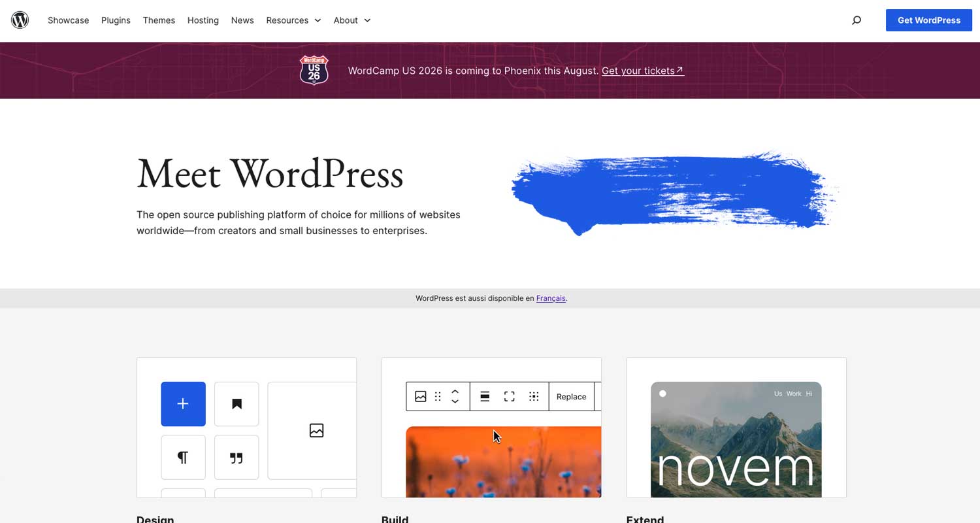Click the WordPress logo in header
Screen dimensions: 980x523
click(x=20, y=20)
